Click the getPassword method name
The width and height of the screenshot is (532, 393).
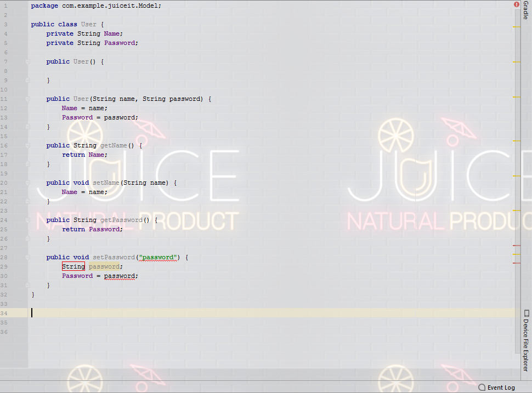click(x=121, y=220)
